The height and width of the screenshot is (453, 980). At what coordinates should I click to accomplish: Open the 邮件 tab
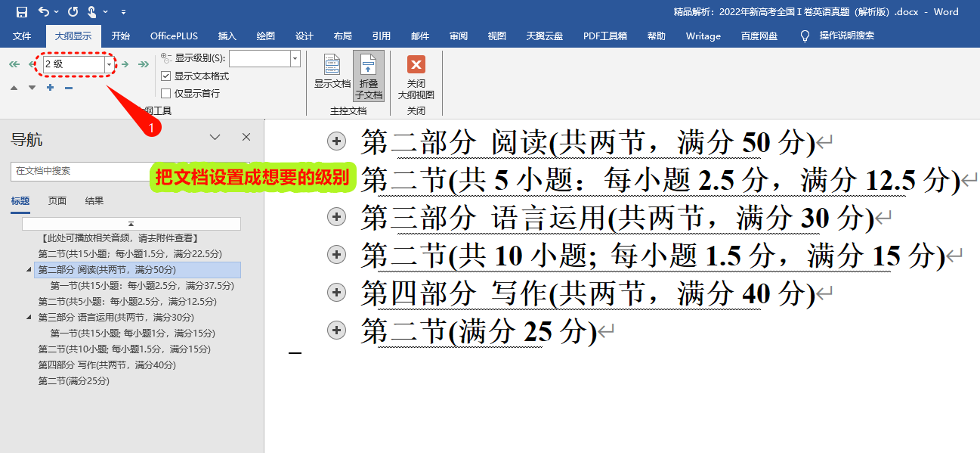(420, 36)
